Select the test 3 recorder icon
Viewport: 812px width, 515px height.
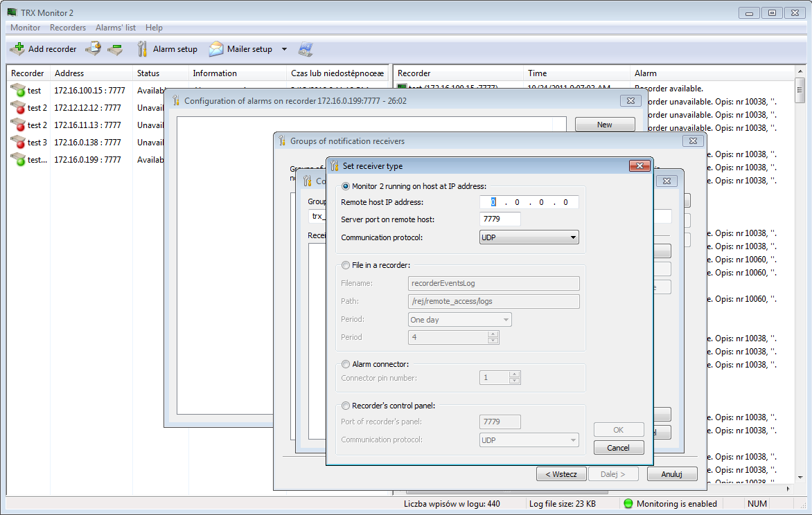(18, 143)
